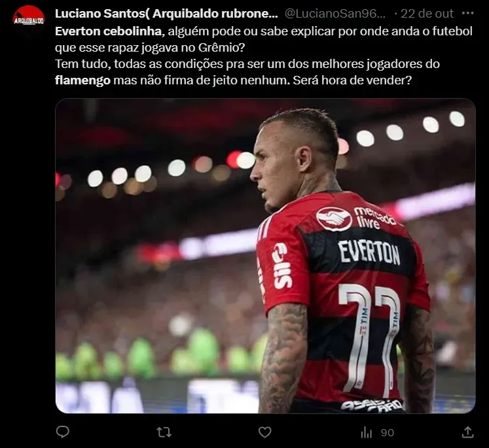The width and height of the screenshot is (489, 448).
Task: Click the number 11 on jersey image
Action: 370,340
